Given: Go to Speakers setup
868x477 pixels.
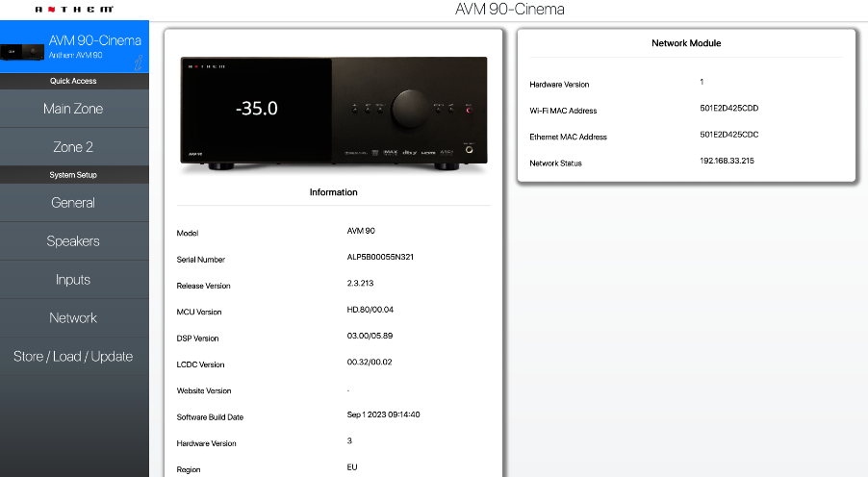Looking at the screenshot, I should click(74, 241).
